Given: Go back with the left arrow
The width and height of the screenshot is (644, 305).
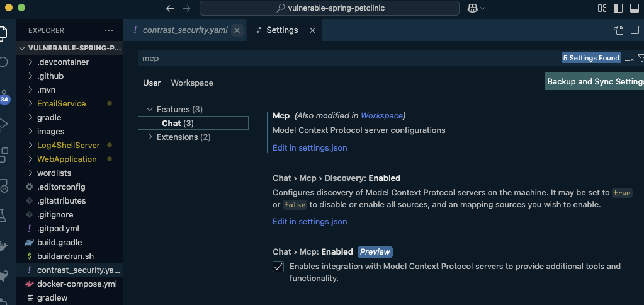Looking at the screenshot, I should pos(170,8).
